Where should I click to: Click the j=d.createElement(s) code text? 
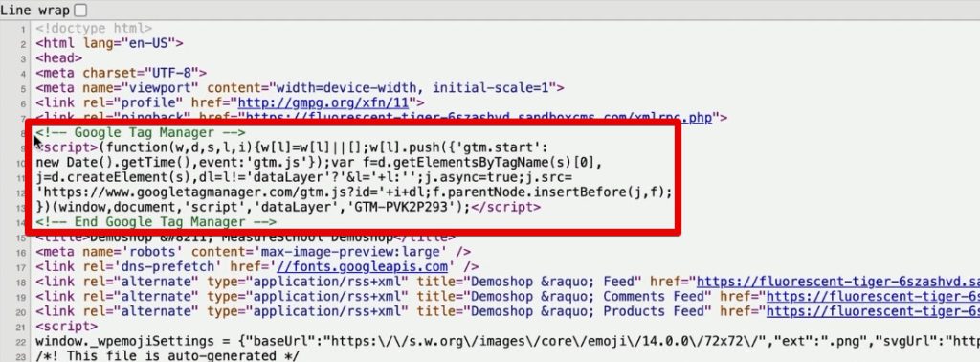tap(118, 177)
